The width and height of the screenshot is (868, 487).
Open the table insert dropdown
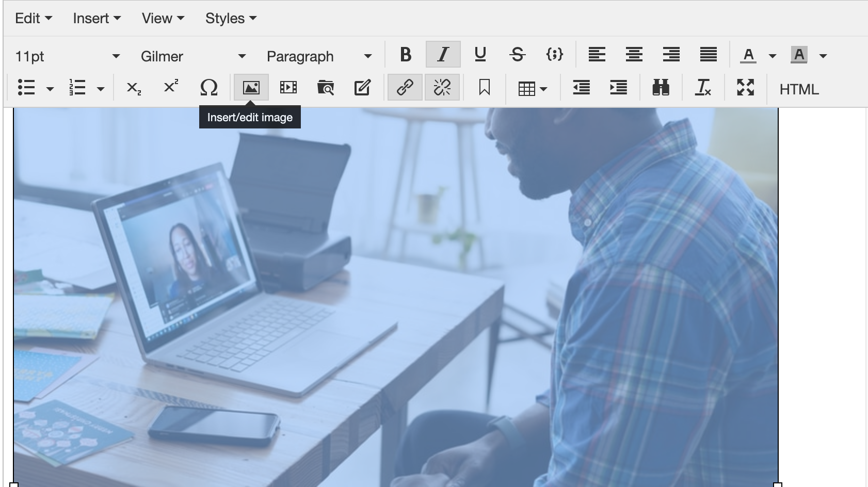click(532, 89)
